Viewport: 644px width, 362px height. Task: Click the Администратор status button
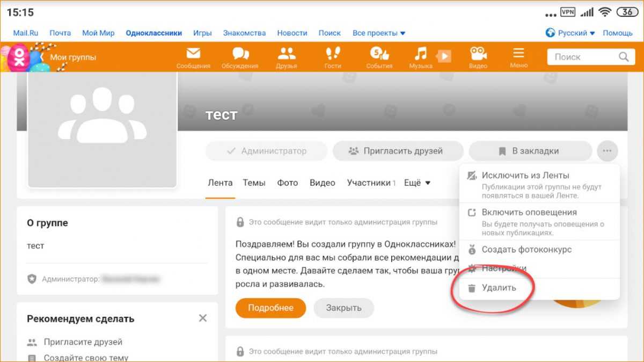click(266, 151)
